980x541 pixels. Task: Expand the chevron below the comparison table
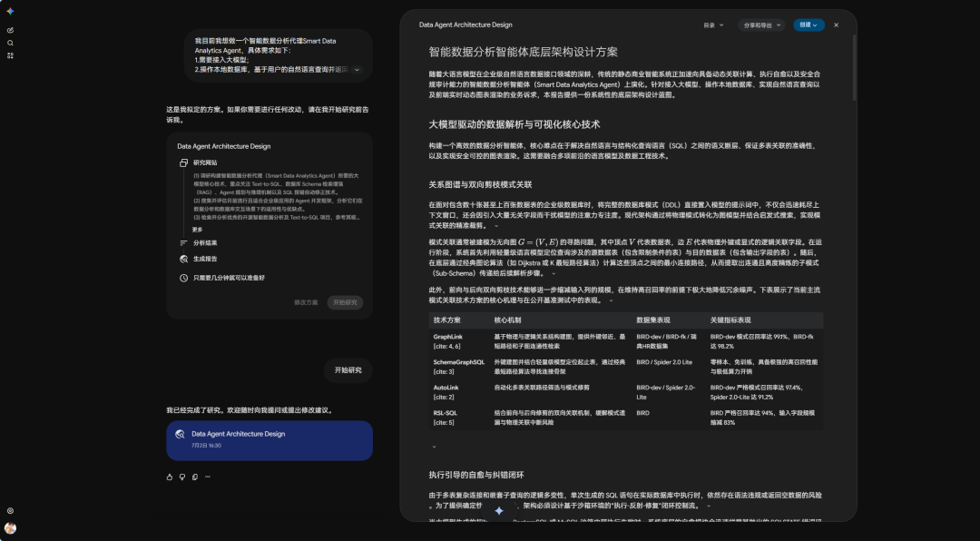point(434,447)
